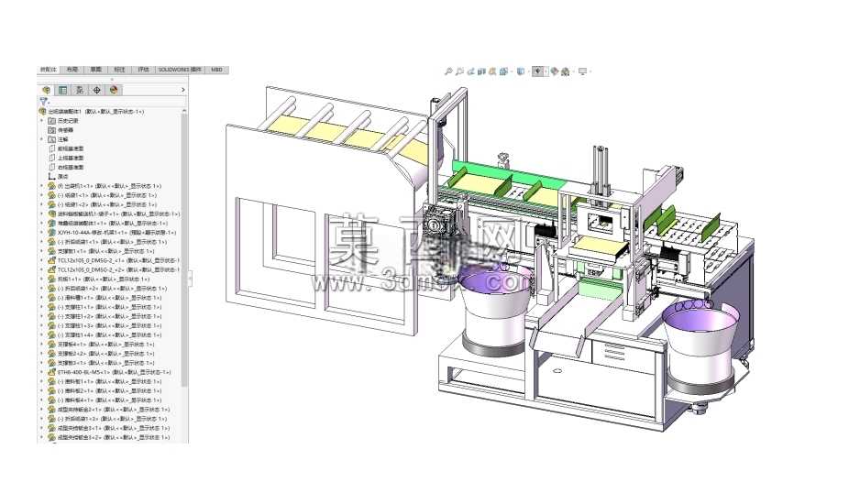The height and width of the screenshot is (504, 849).
Task: Click the Apply Scene icon
Action: coord(566,71)
